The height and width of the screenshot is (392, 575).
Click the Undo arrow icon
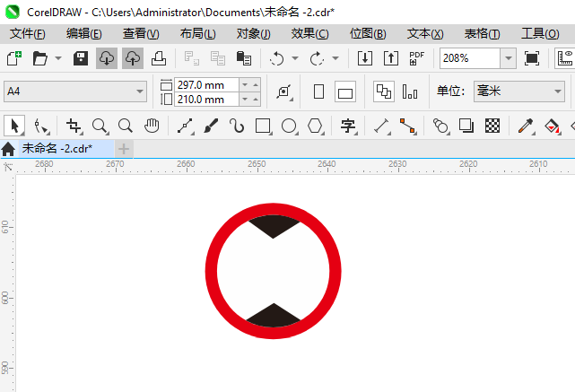tap(276, 58)
